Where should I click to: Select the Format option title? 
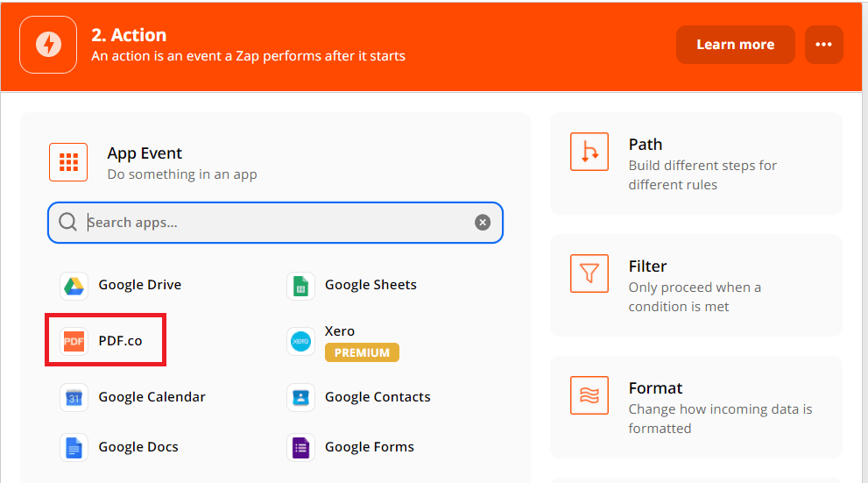point(655,388)
